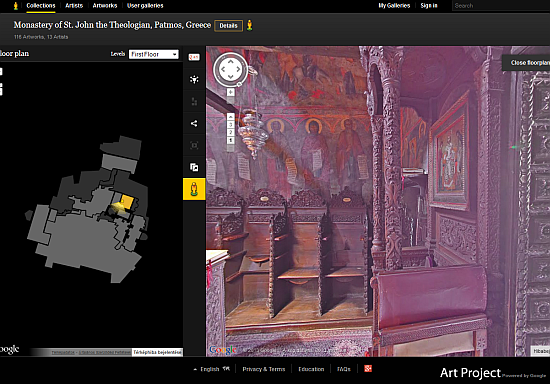Click the framed icon painting in view
The height and width of the screenshot is (384, 550).
point(450,151)
